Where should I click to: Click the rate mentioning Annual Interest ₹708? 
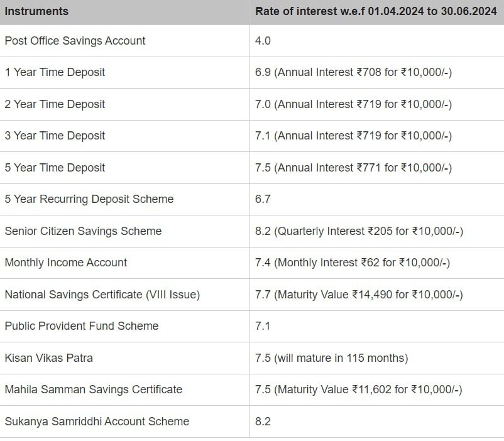pyautogui.click(x=353, y=72)
